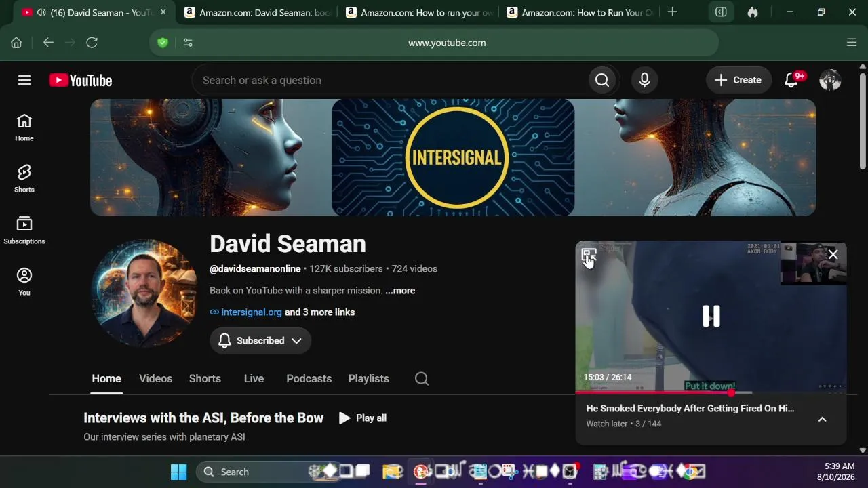The width and height of the screenshot is (868, 488).
Task: Click the YouTube search magnifier button
Action: point(602,80)
